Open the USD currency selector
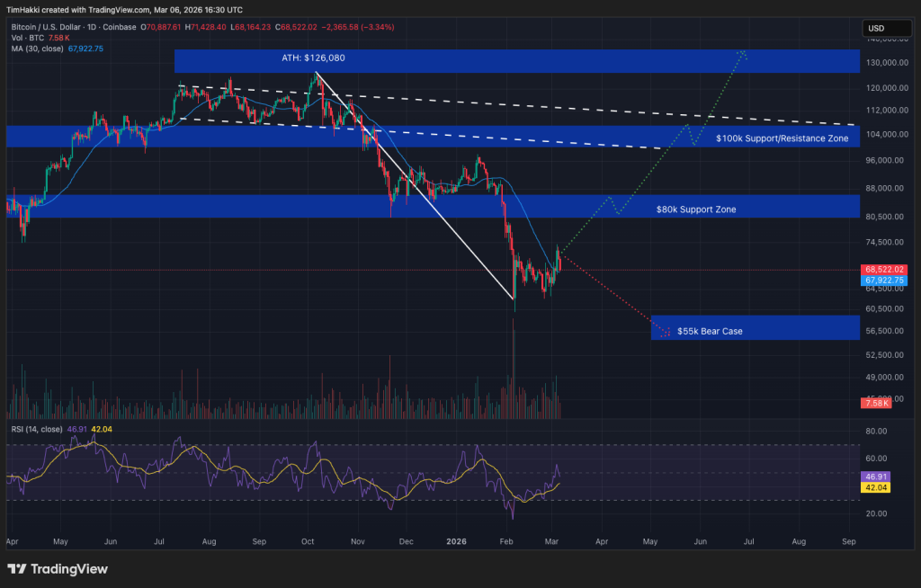 886,28
